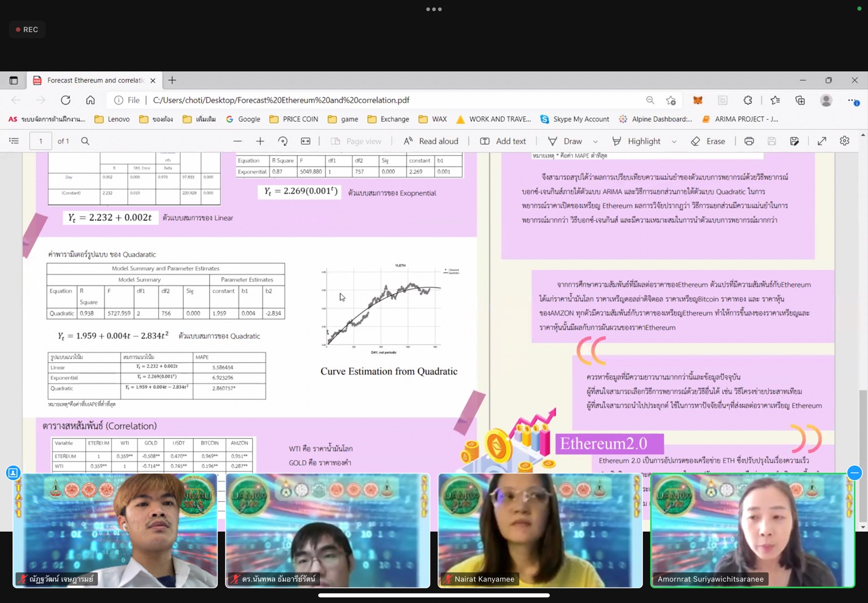Open the Google bookmark
This screenshot has height=603, width=868.
(x=243, y=119)
